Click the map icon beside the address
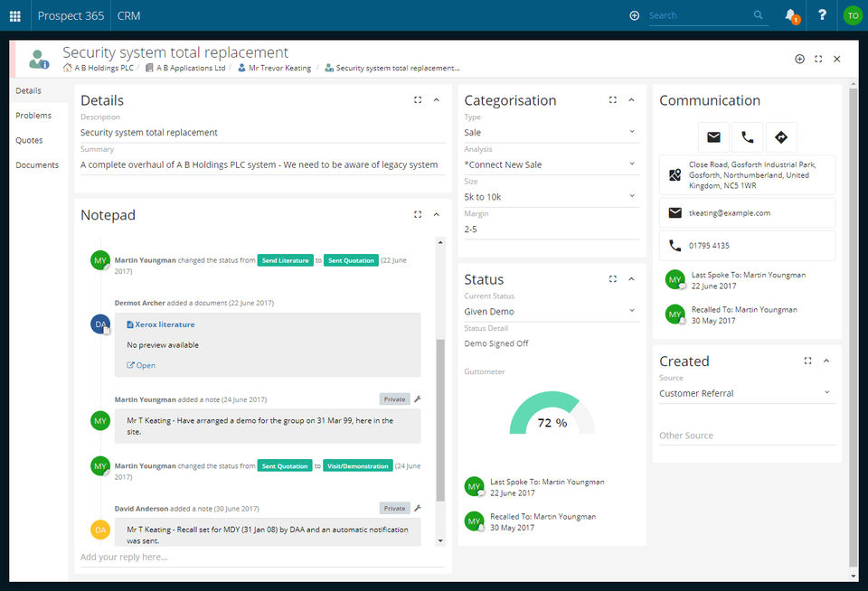 click(x=675, y=175)
